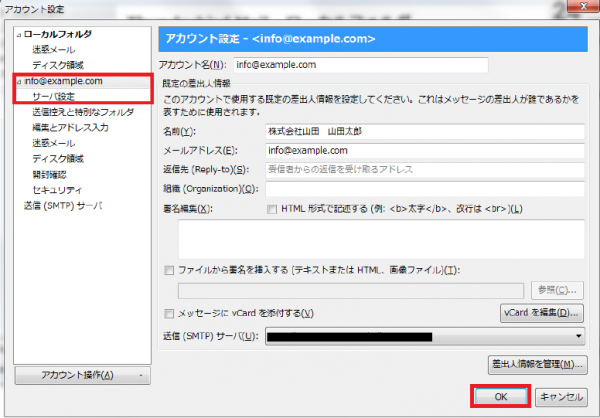Check ファイルから署名を挿入する option

click(168, 271)
